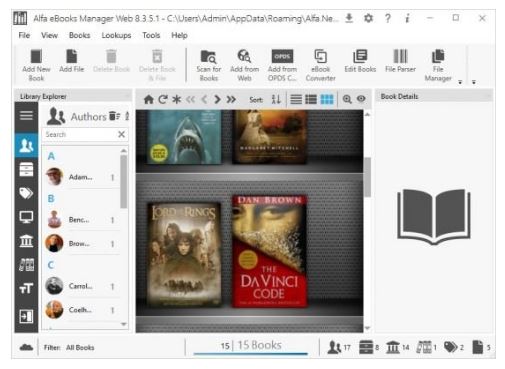505x369 pixels.
Task: Open Add from OPDS Catalog
Action: click(282, 65)
